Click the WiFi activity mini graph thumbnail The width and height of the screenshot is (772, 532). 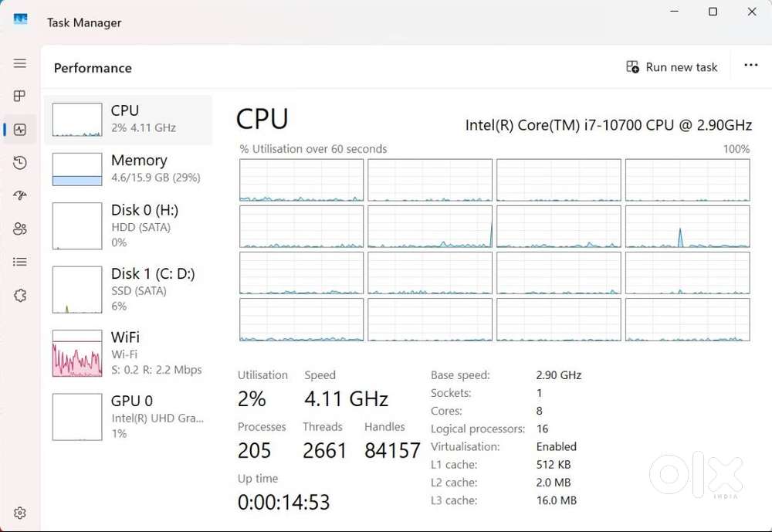(76, 353)
